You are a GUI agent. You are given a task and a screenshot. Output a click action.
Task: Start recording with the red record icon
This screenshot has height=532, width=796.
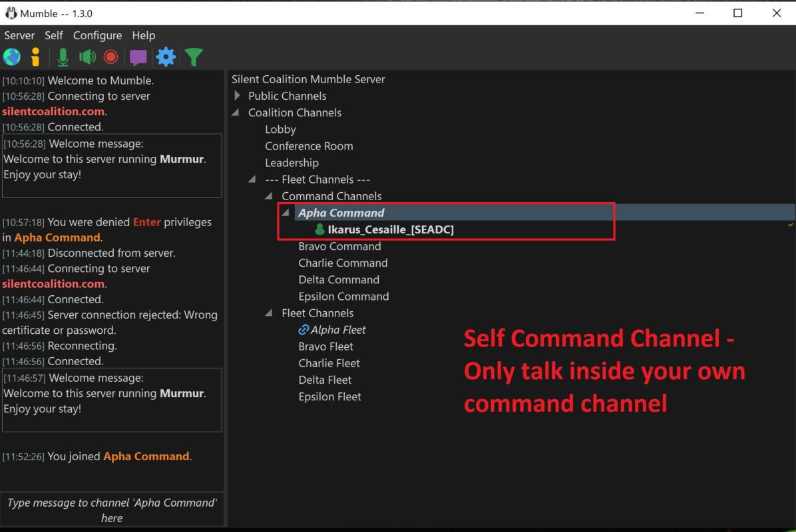pyautogui.click(x=110, y=57)
